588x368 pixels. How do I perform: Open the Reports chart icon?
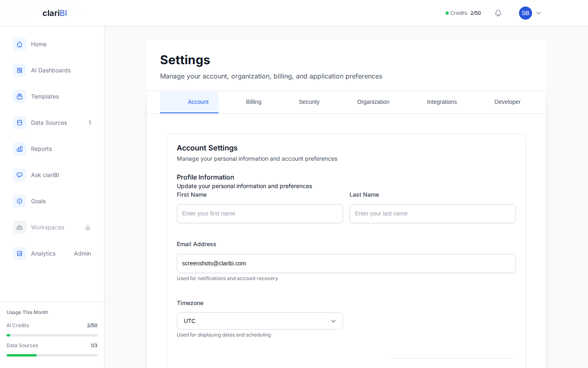pos(20,148)
